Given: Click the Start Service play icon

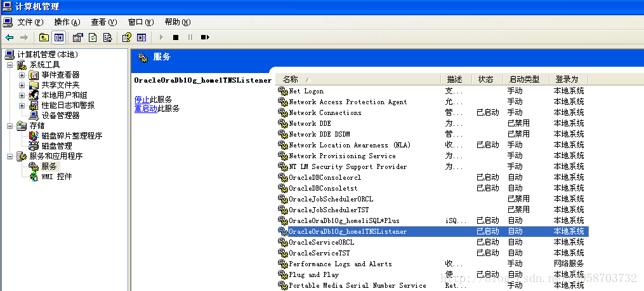Looking at the screenshot, I should click(x=161, y=37).
